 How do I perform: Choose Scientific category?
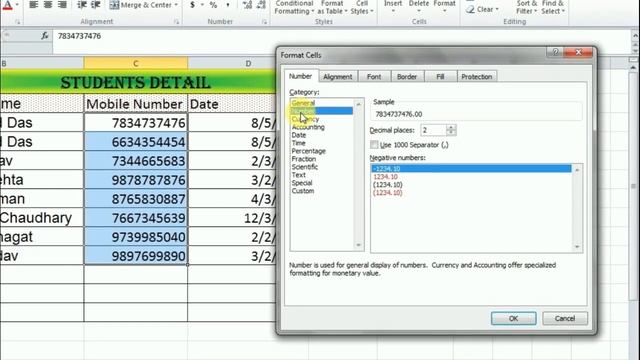304,167
